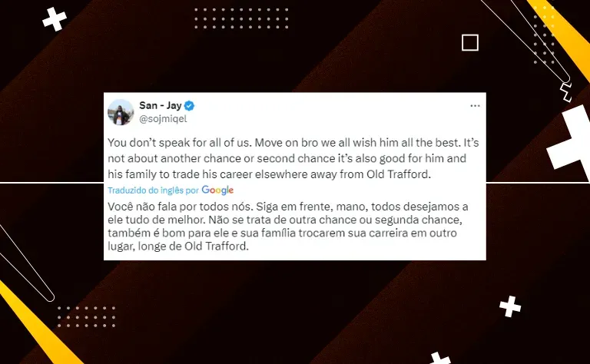
Task: Click the partial white plus at the bottom edge
Action: [440, 359]
